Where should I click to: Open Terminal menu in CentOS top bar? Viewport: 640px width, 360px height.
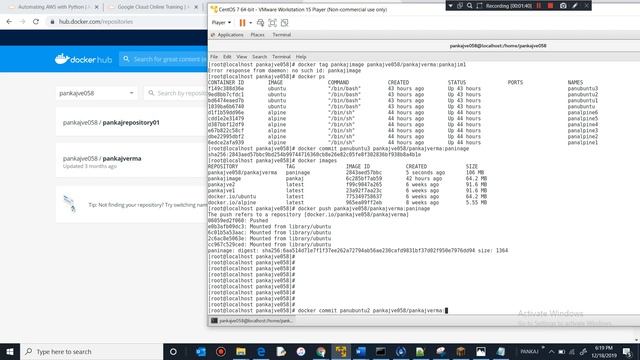tap(282, 35)
